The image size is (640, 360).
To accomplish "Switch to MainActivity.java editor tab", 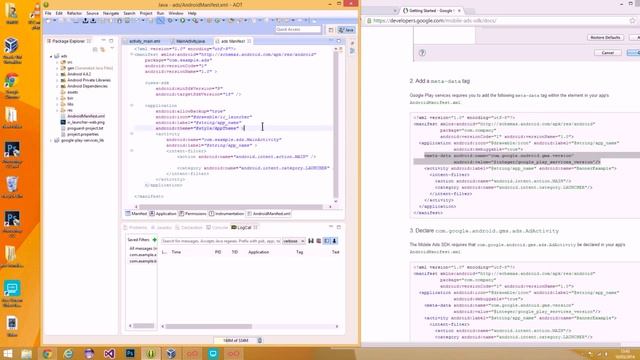I will coord(191,41).
